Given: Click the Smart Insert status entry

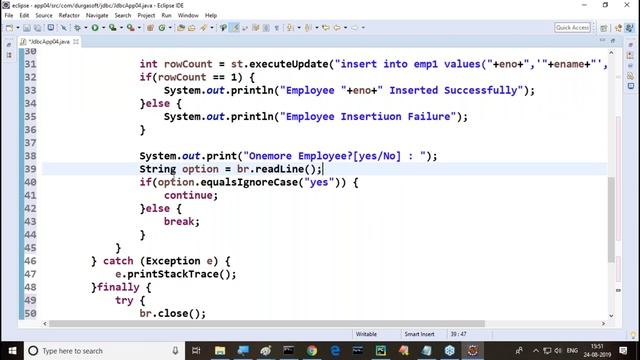Looking at the screenshot, I should [419, 334].
